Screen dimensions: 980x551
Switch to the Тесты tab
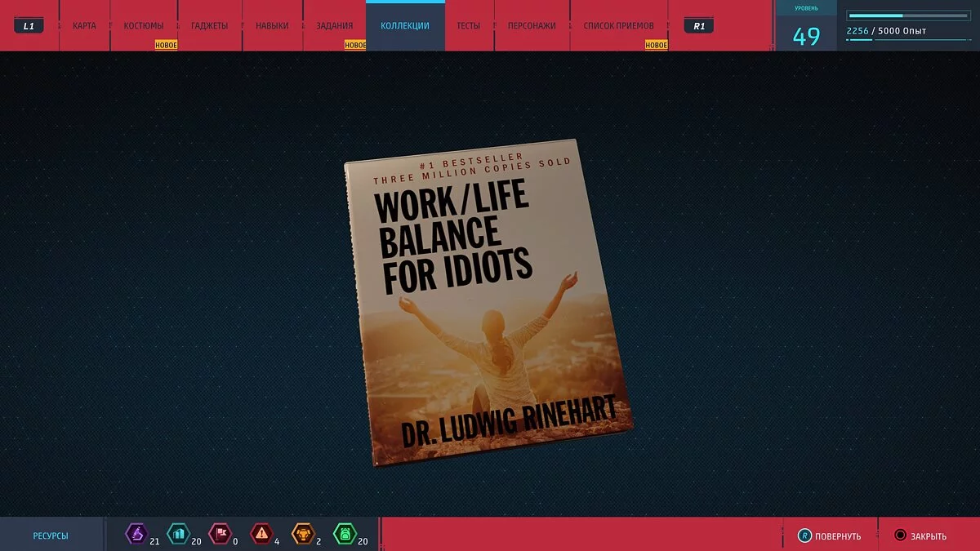[469, 25]
